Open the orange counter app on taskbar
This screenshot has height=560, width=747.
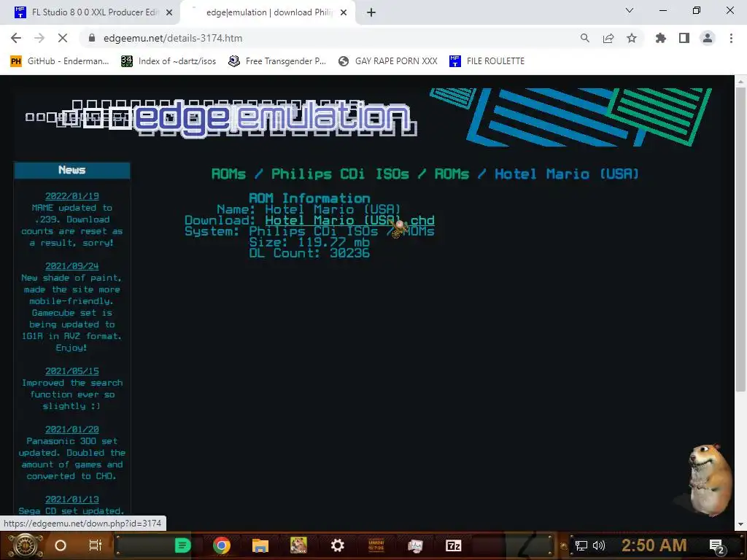[376, 545]
